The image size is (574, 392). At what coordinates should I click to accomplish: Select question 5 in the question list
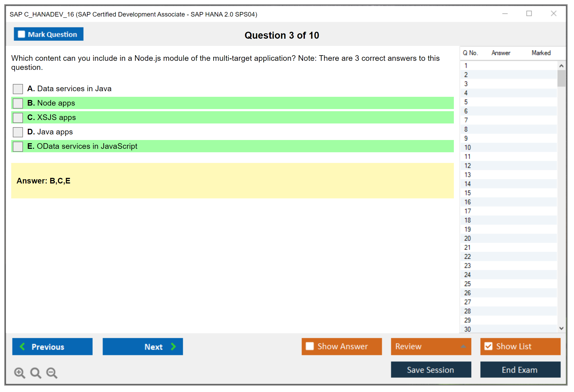(x=466, y=102)
